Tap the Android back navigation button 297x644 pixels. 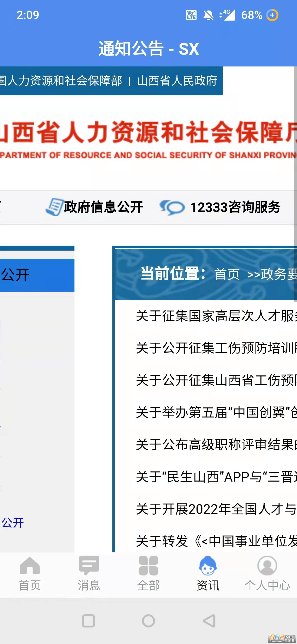point(209,621)
